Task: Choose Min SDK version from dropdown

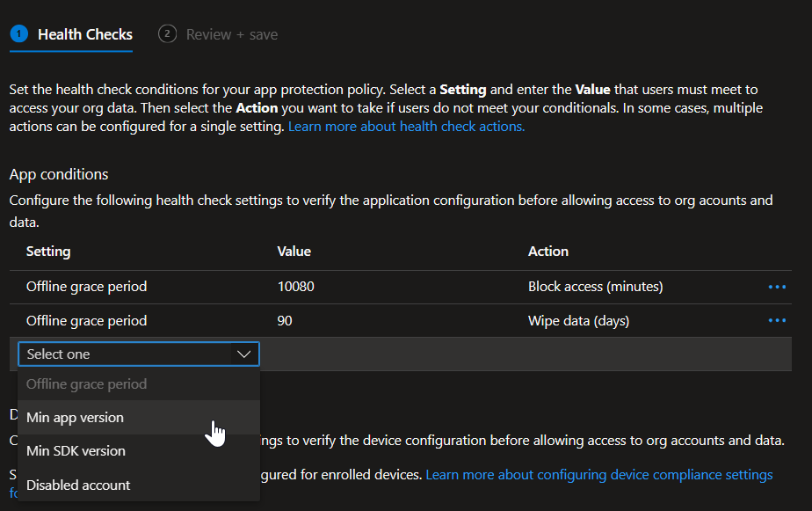Action: pyautogui.click(x=76, y=451)
